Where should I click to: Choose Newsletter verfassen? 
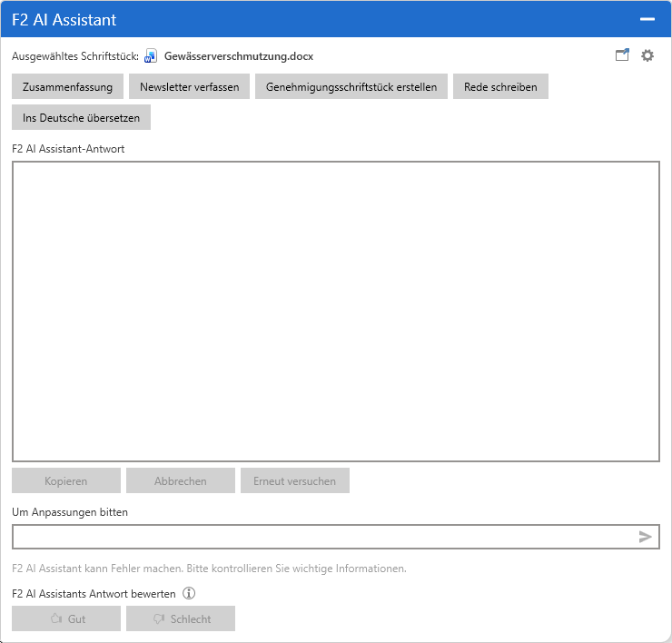[x=190, y=86]
